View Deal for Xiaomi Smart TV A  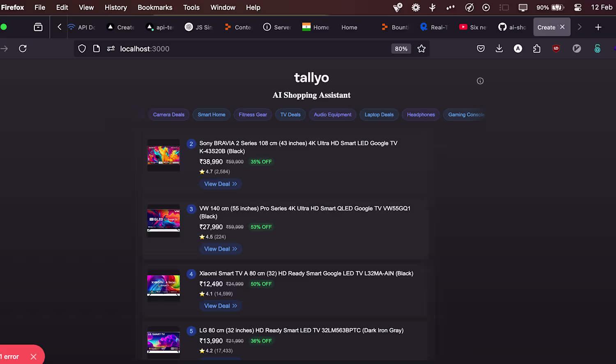coord(221,306)
